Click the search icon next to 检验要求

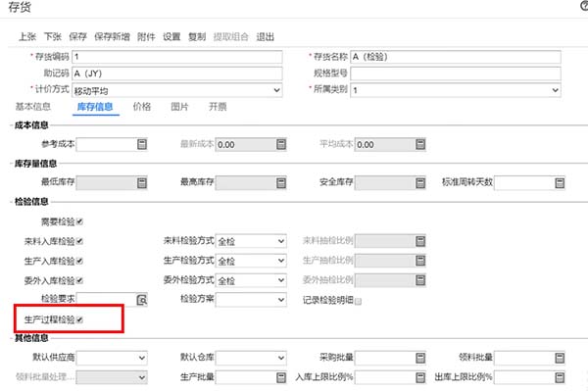click(x=142, y=300)
